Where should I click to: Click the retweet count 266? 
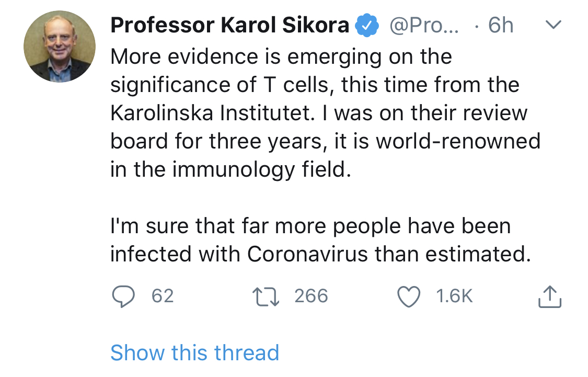tap(311, 296)
